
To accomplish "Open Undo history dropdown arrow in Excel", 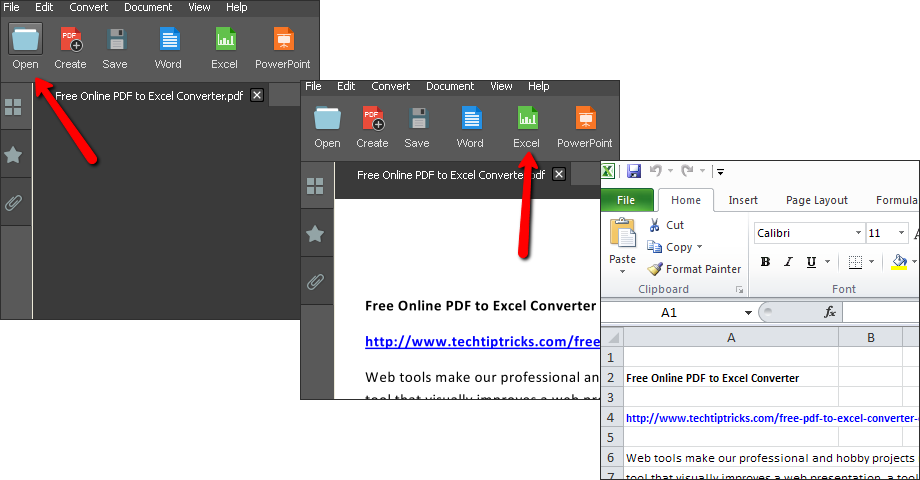I will coord(670,171).
